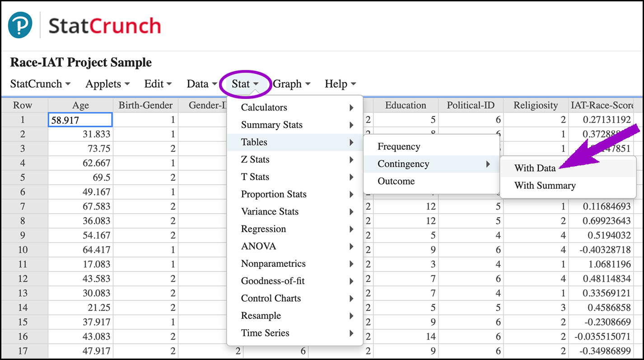Image resolution: width=644 pixels, height=360 pixels.
Task: Expand the Summary Stats submenu
Action: pyautogui.click(x=295, y=125)
